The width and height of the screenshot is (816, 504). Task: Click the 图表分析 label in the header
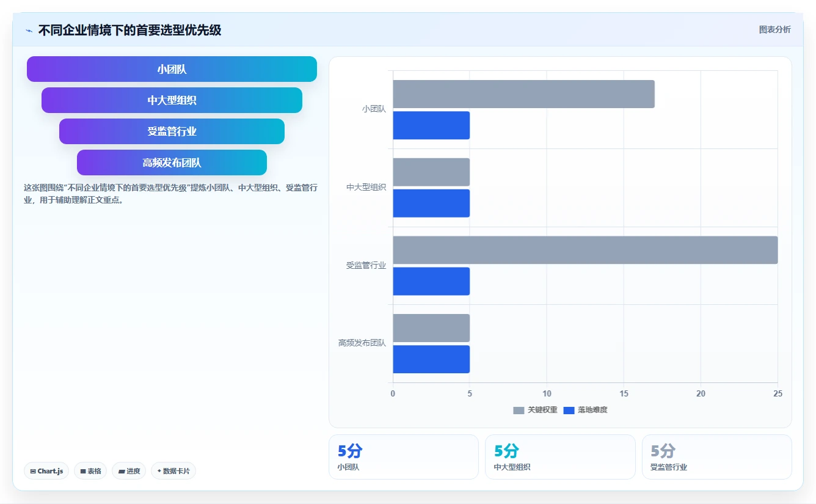[x=774, y=29]
